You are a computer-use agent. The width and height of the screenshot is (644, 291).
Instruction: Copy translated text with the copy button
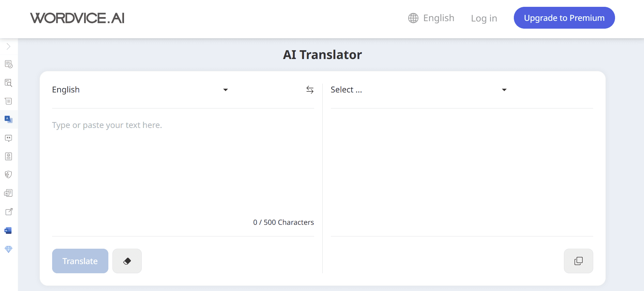(x=579, y=261)
